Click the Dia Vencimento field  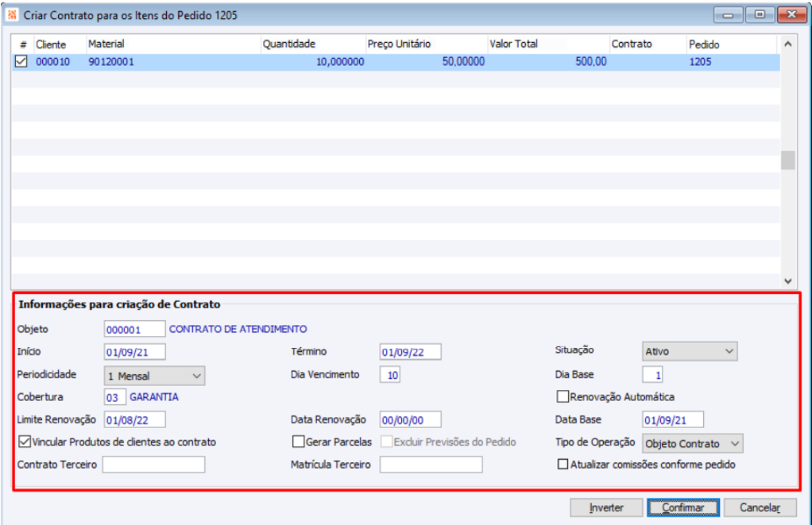pos(390,375)
